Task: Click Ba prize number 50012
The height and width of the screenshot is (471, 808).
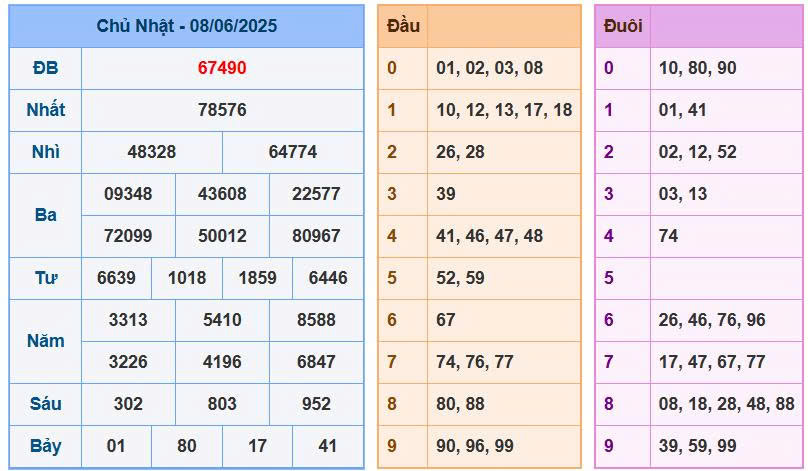Action: (222, 236)
